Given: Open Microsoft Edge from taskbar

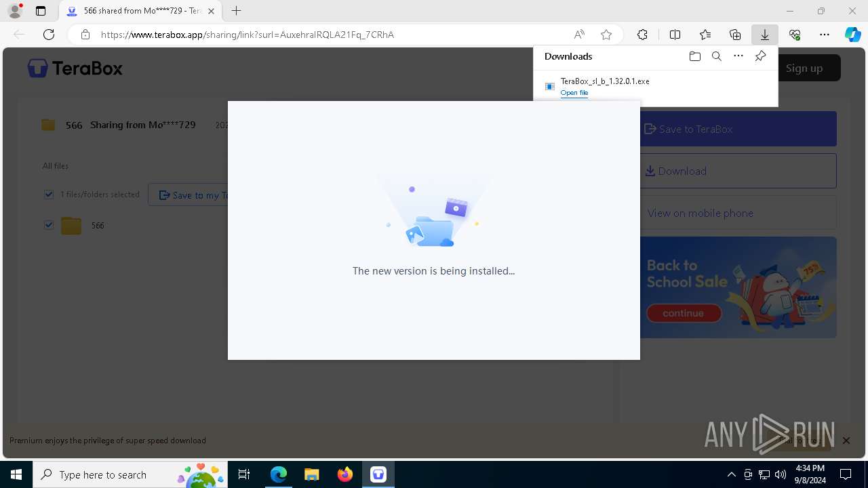Looking at the screenshot, I should [x=279, y=474].
